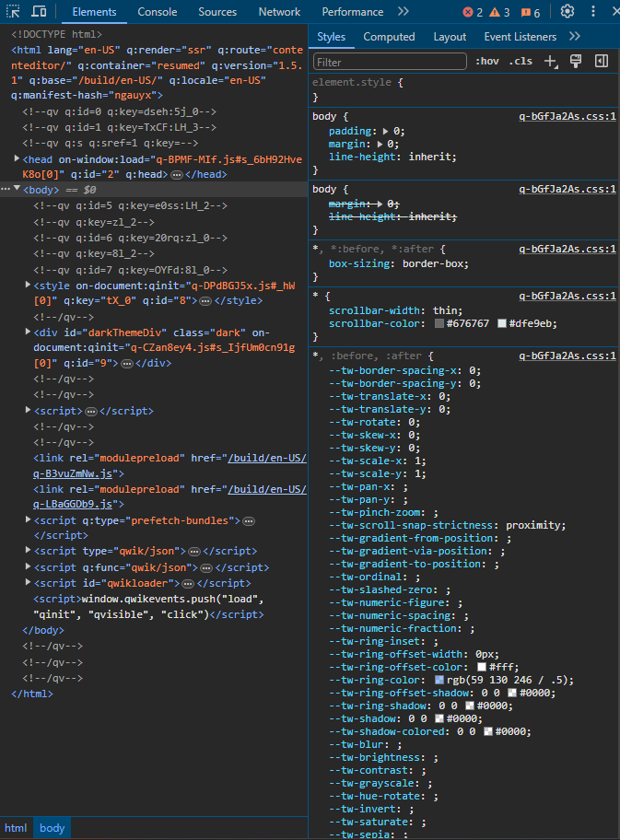Open q-bGfJa2As.css source for first body rule
Screen dimensions: 620x840
pos(567,116)
